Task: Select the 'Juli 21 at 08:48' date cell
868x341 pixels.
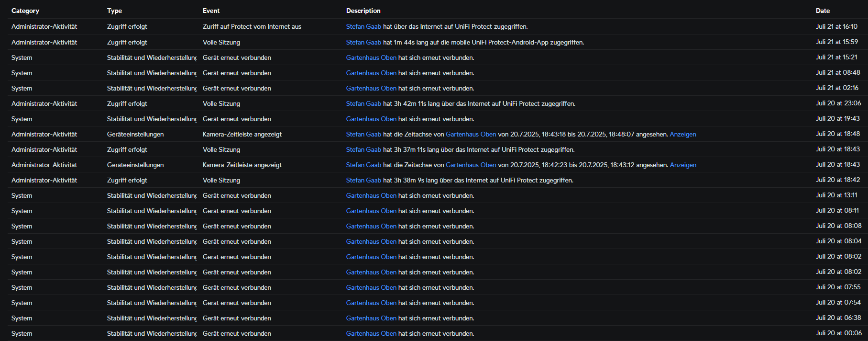Action: tap(838, 72)
